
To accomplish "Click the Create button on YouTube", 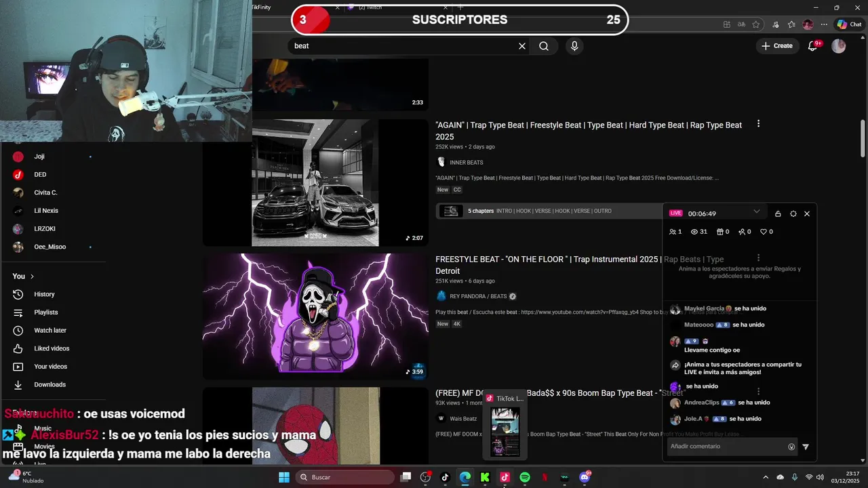I will (776, 46).
